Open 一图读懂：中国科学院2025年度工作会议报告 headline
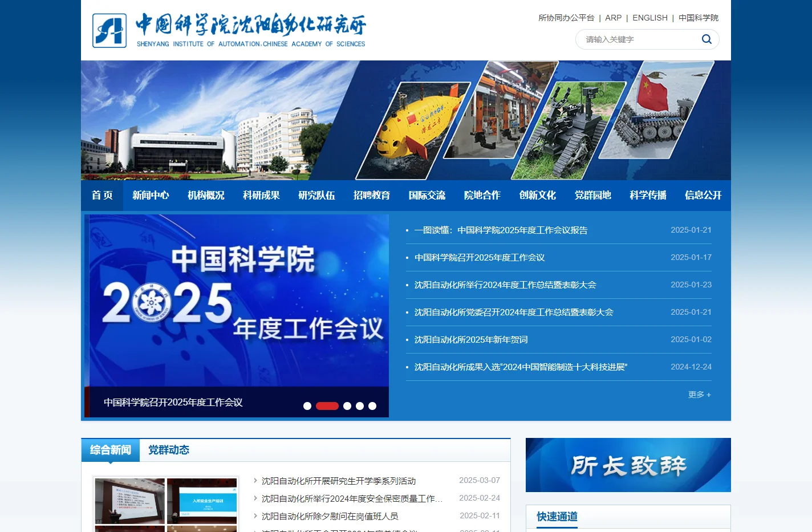 coord(501,230)
